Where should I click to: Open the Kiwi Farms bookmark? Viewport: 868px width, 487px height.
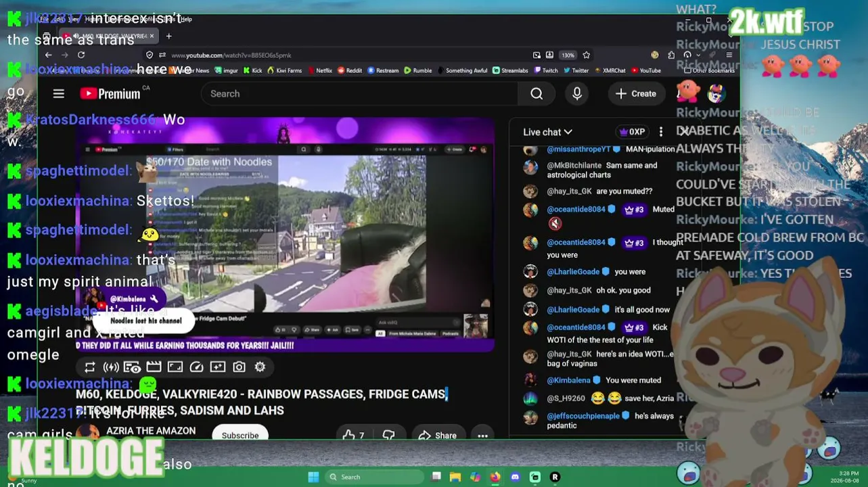coord(285,70)
